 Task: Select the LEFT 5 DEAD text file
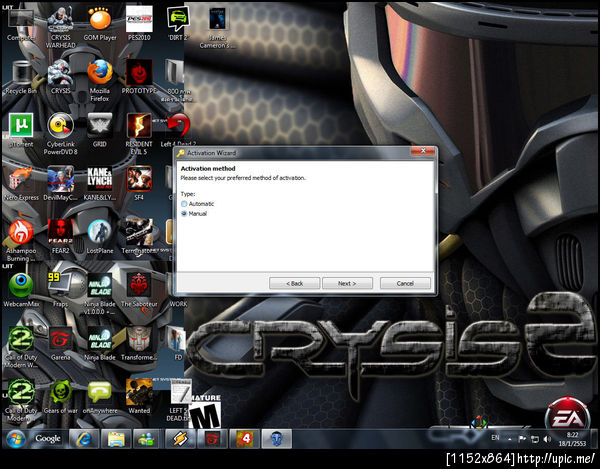(179, 401)
